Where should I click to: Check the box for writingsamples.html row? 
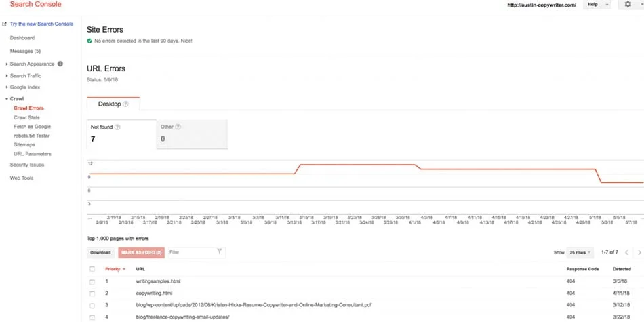click(x=92, y=281)
